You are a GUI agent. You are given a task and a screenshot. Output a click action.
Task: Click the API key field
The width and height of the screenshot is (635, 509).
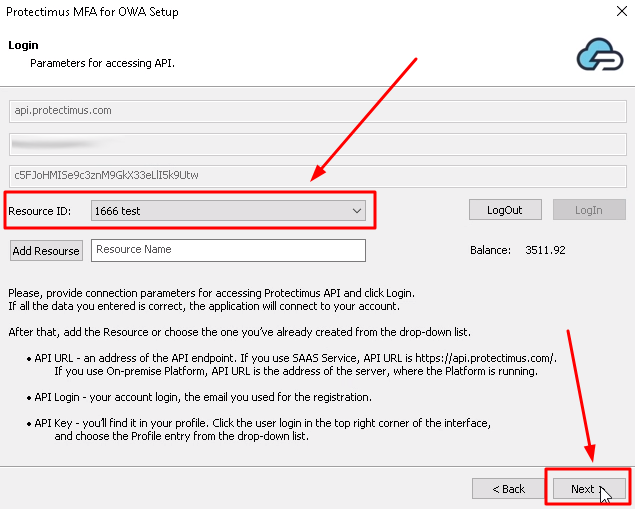click(x=318, y=176)
